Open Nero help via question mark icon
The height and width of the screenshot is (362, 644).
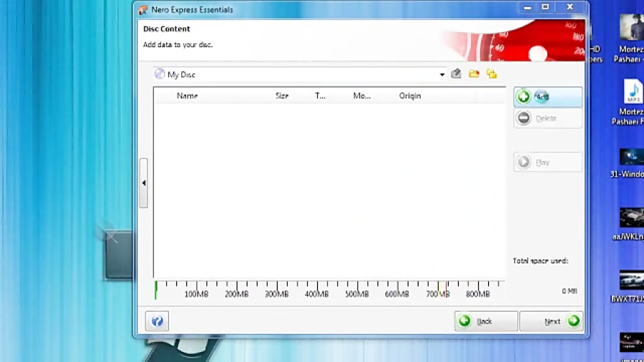[157, 321]
